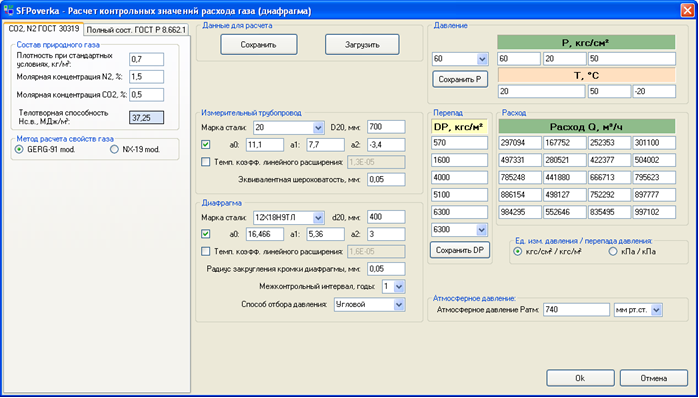Viewport: 699px width, 398px height.
Task: Toggle the pipeline a0 a1 a2 coefficients checkbox
Action: click(206, 144)
